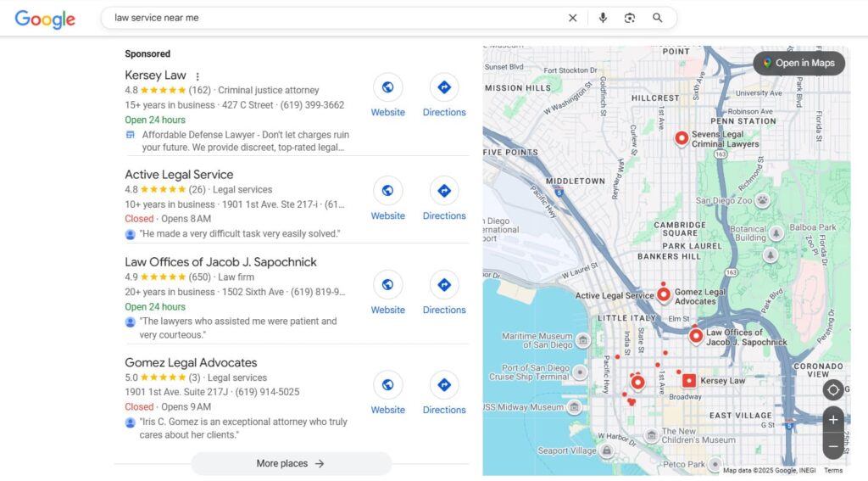Open the Active Legal Service listing title
This screenshot has width=868, height=481.
pyautogui.click(x=179, y=175)
